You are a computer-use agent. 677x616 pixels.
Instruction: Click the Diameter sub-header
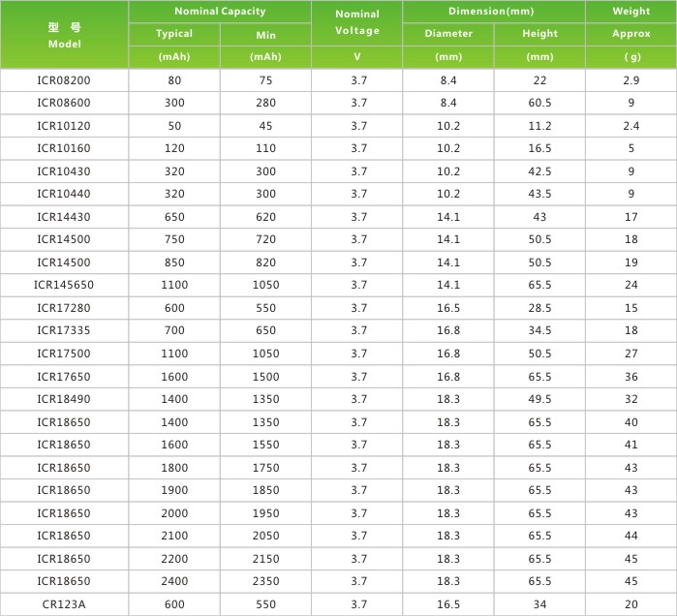click(448, 34)
